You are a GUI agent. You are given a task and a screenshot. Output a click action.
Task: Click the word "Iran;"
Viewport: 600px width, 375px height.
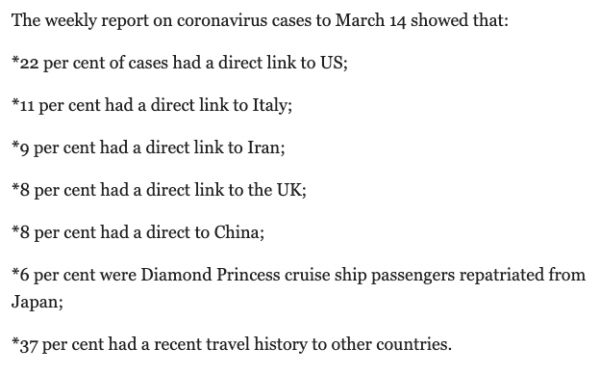point(266,147)
